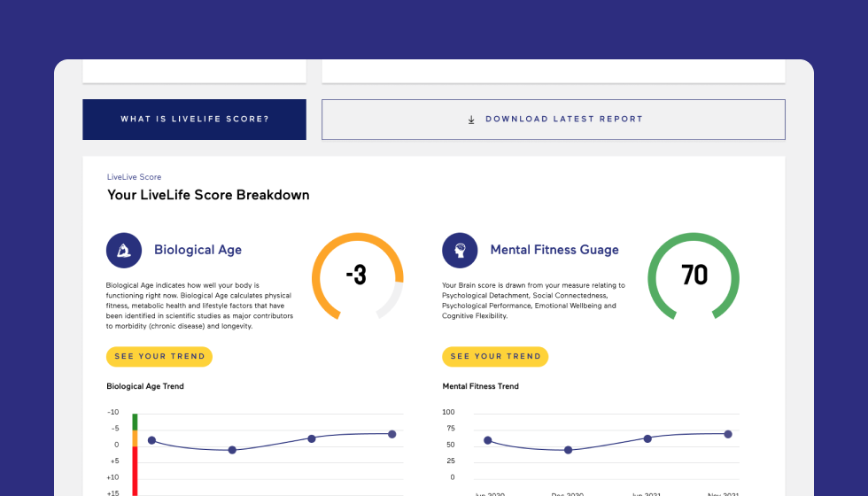Click the red segment of age scale bar

[135, 471]
